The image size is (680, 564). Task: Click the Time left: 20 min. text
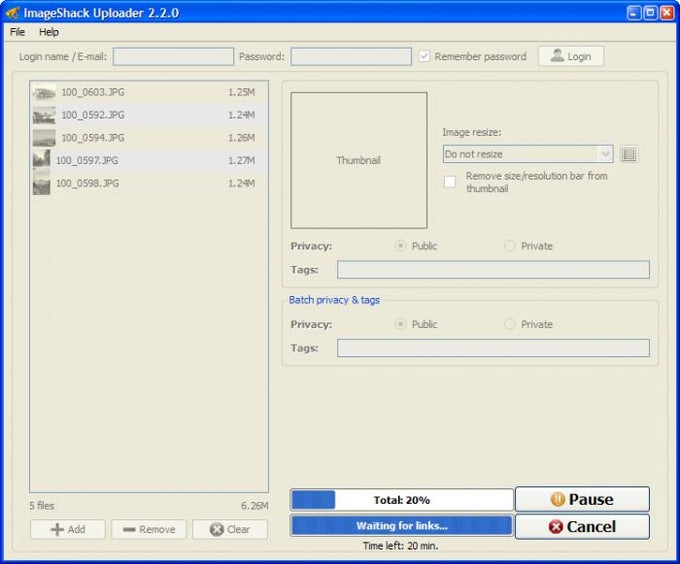401,546
